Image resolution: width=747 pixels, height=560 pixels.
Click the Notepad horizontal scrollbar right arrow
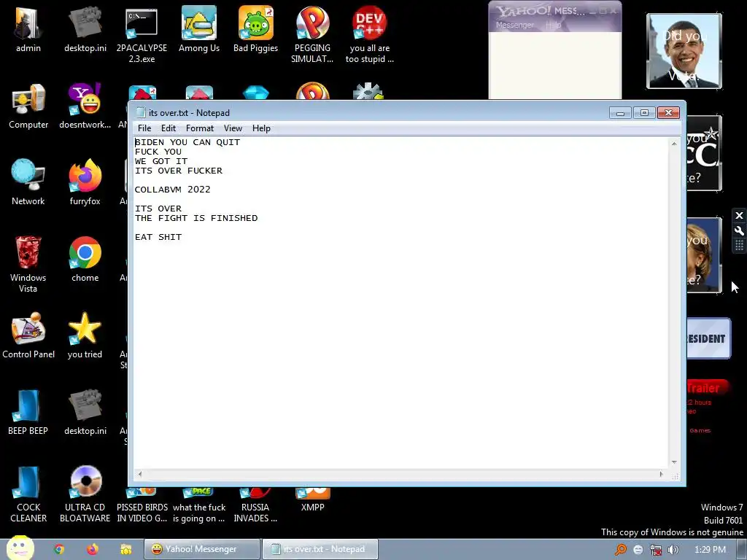pyautogui.click(x=661, y=474)
